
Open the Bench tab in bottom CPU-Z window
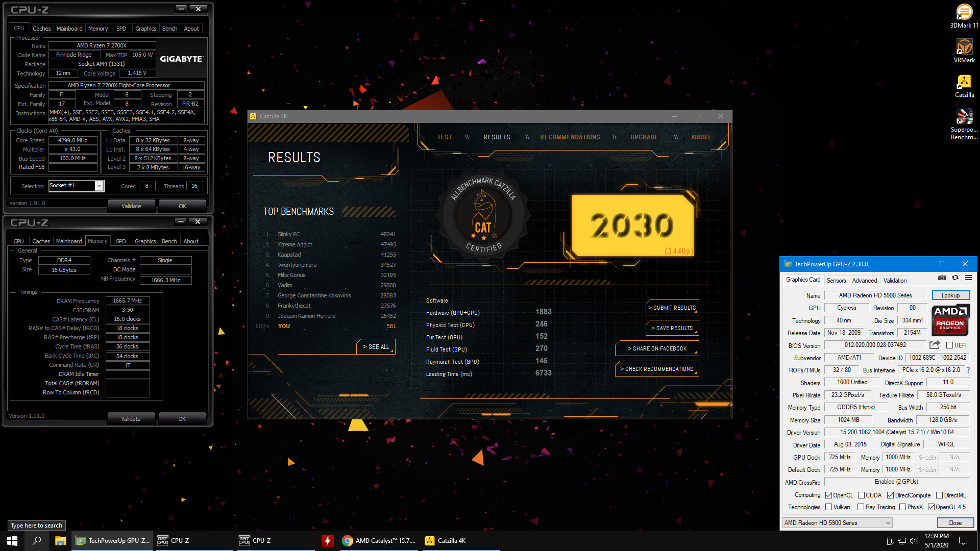169,241
